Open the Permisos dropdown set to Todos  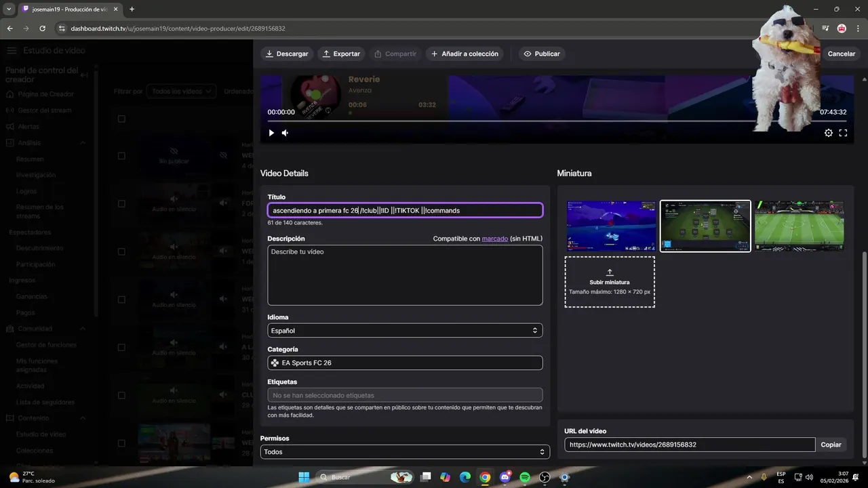(x=405, y=451)
